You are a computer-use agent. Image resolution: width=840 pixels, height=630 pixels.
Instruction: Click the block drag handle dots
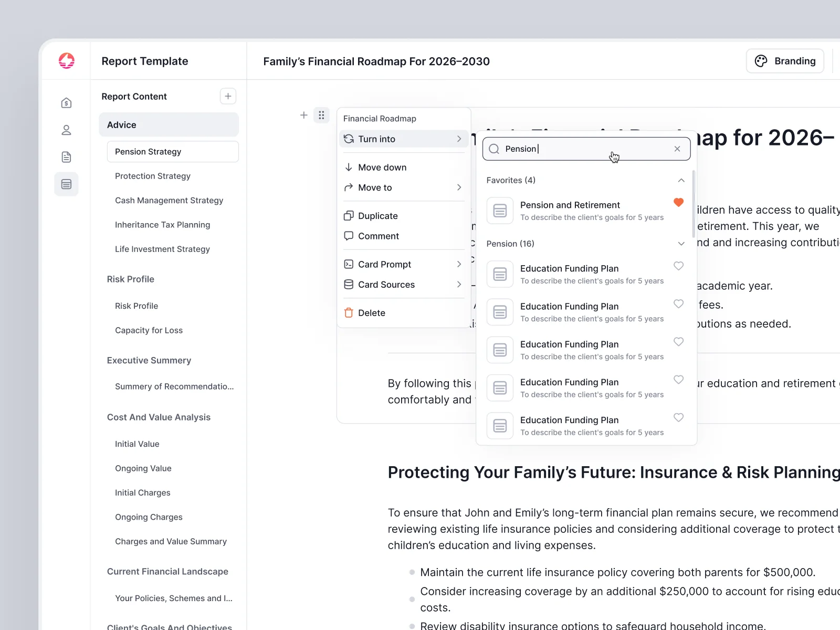(321, 115)
